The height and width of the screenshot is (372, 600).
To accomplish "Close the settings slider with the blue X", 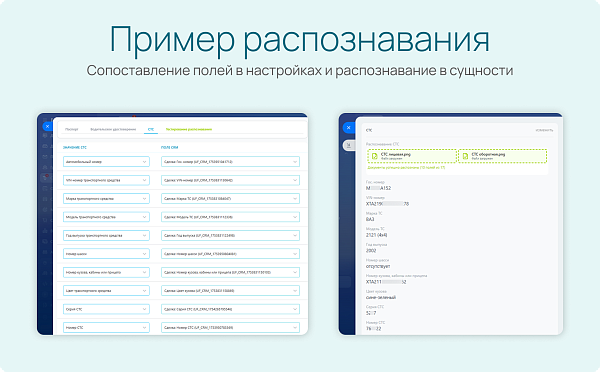I will point(47,126).
